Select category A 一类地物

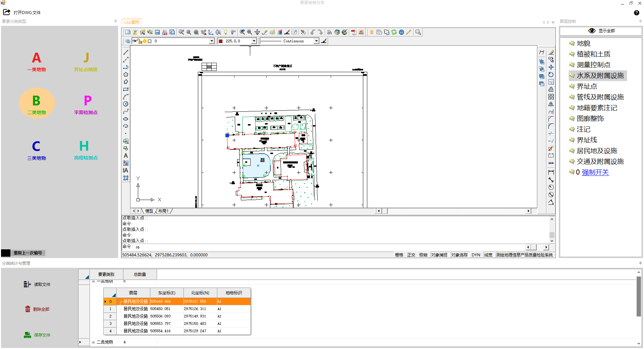(37, 62)
